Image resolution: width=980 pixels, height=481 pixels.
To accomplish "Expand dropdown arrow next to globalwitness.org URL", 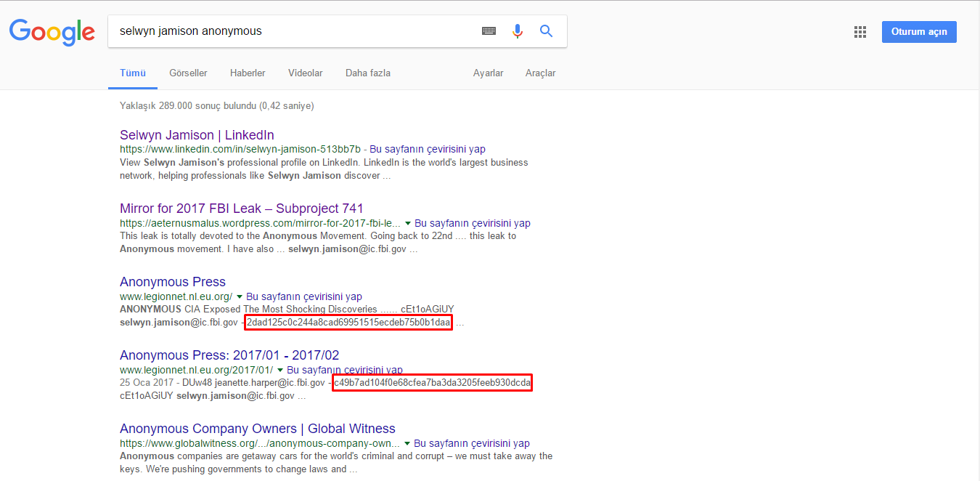I will coord(407,443).
